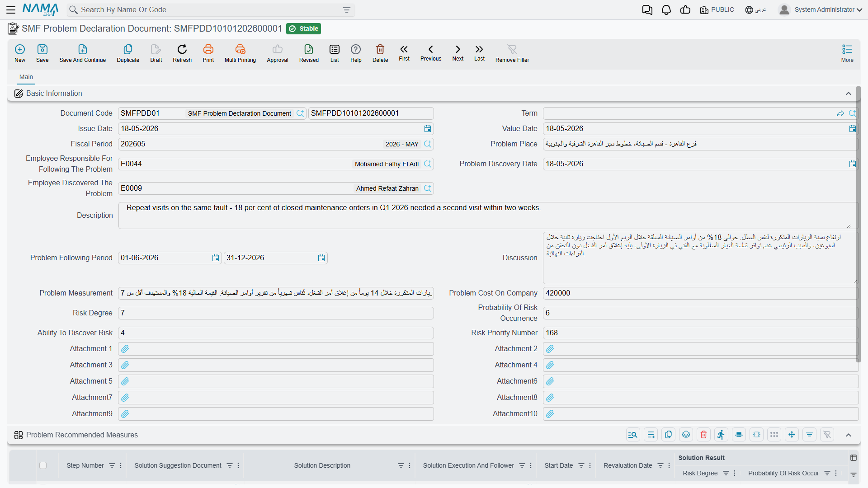Delete the current document
Image resolution: width=868 pixels, height=488 pixels.
(380, 53)
